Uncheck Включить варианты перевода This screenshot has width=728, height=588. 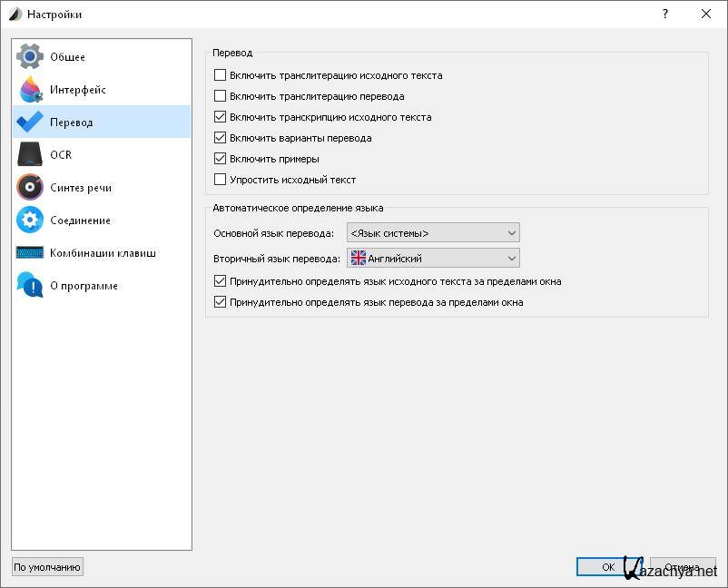coord(220,138)
